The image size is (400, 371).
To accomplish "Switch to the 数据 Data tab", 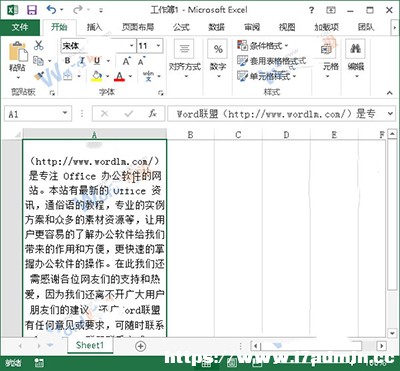I will pyautogui.click(x=217, y=27).
